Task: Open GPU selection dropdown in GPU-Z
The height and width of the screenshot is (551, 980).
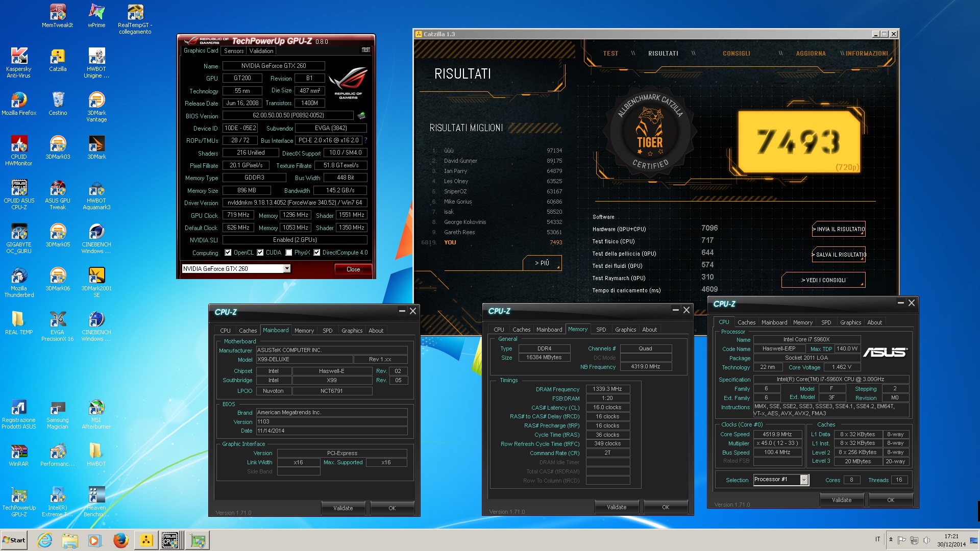Action: 287,269
